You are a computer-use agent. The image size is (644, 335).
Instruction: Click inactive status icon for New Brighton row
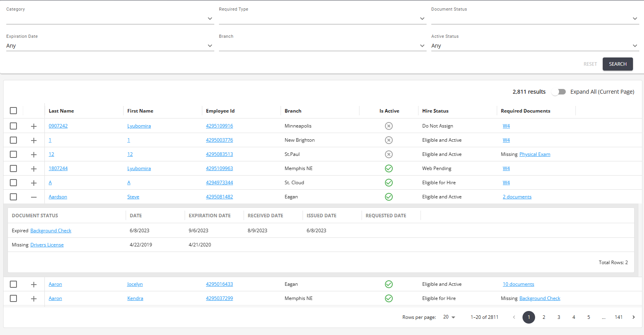389,140
